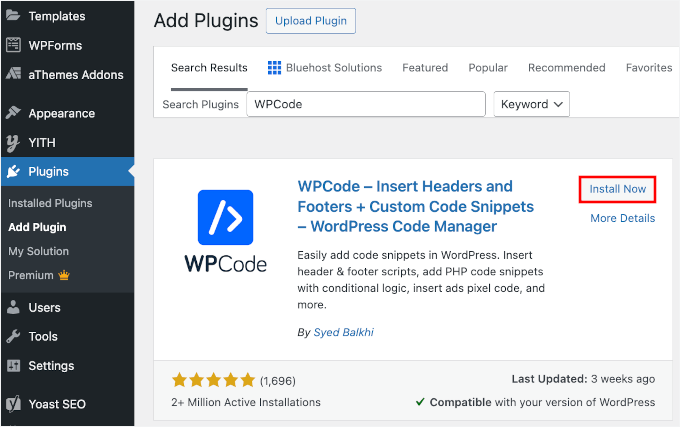680x427 pixels.
Task: Click the Appearance paintbrush icon
Action: click(13, 113)
